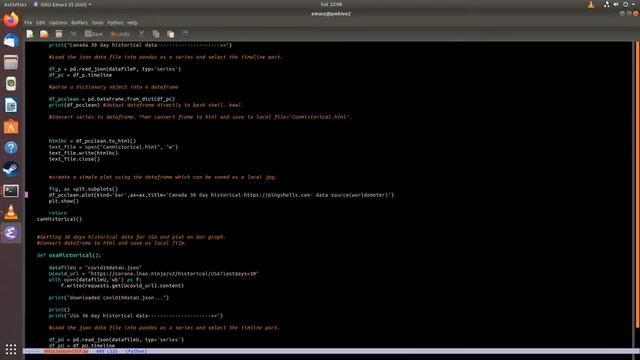Click the Undo toolbar button
640x360 pixels.
pos(120,34)
